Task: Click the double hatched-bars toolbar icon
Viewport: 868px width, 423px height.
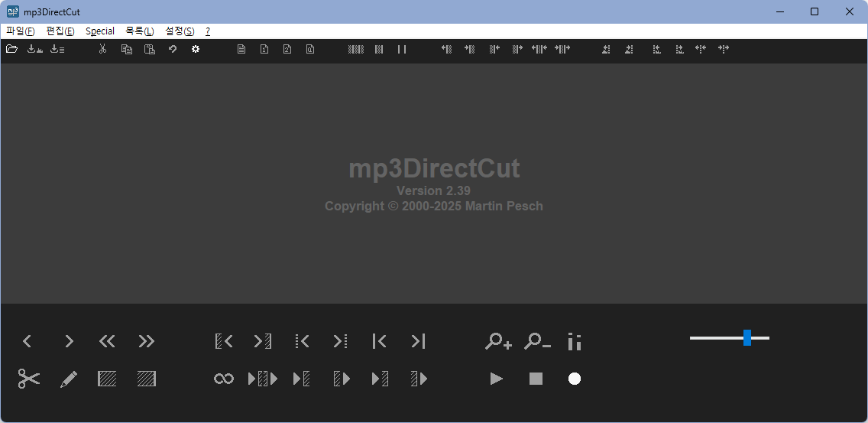Action: click(379, 50)
